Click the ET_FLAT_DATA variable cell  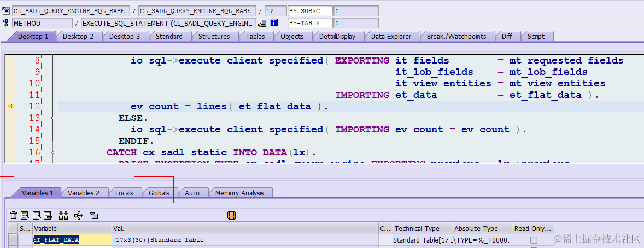(x=72, y=240)
